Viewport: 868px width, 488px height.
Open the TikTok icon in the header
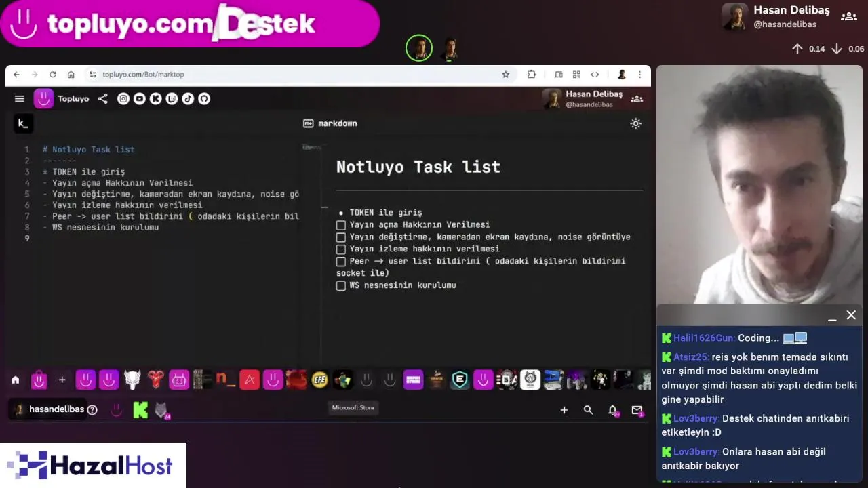(x=188, y=99)
